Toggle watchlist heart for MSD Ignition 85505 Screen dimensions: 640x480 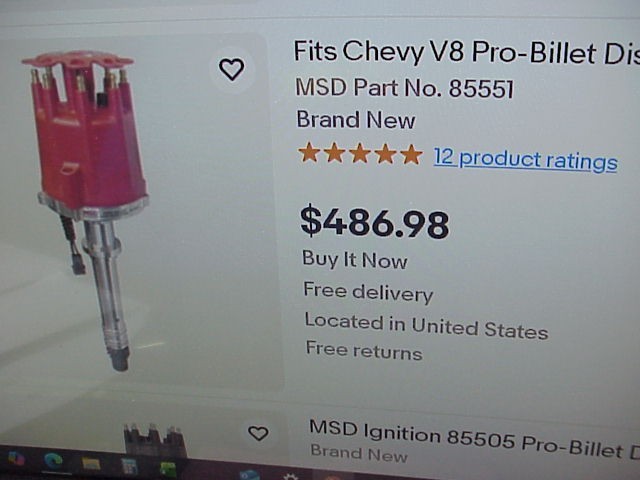coord(258,433)
